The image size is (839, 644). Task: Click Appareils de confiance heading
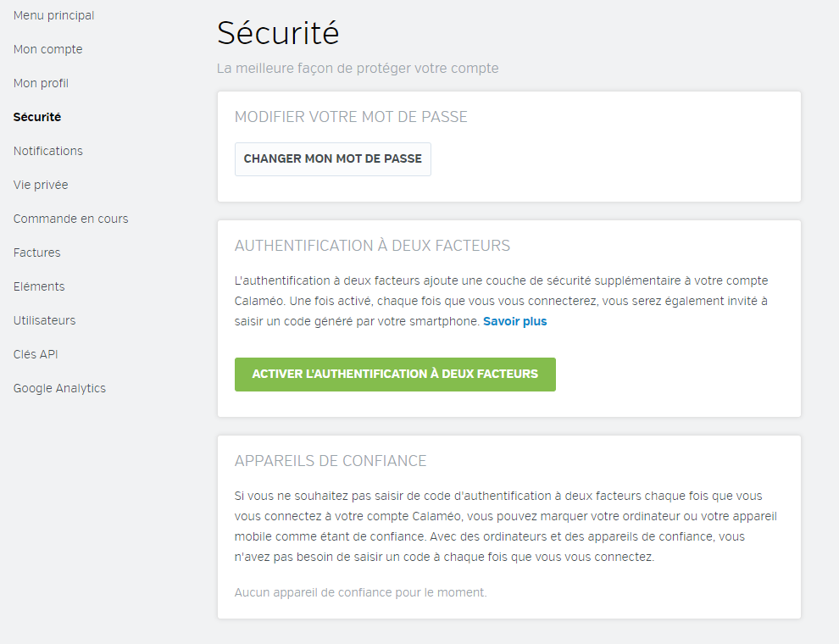pyautogui.click(x=331, y=461)
